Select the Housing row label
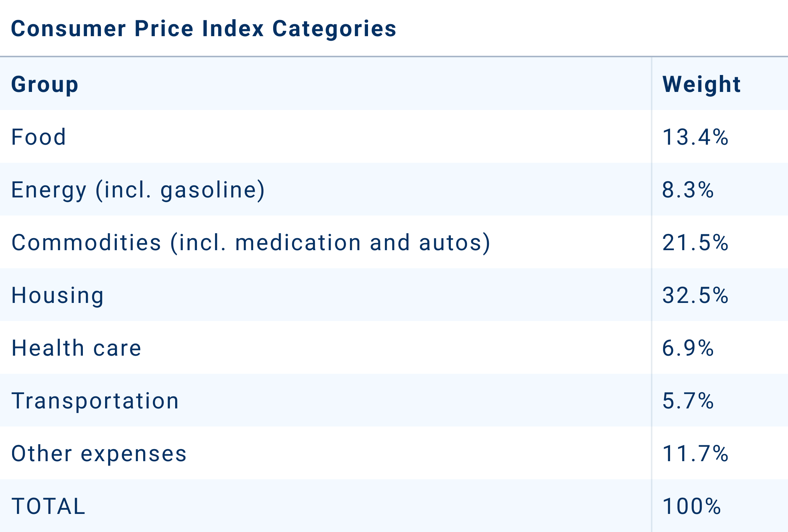 click(58, 295)
